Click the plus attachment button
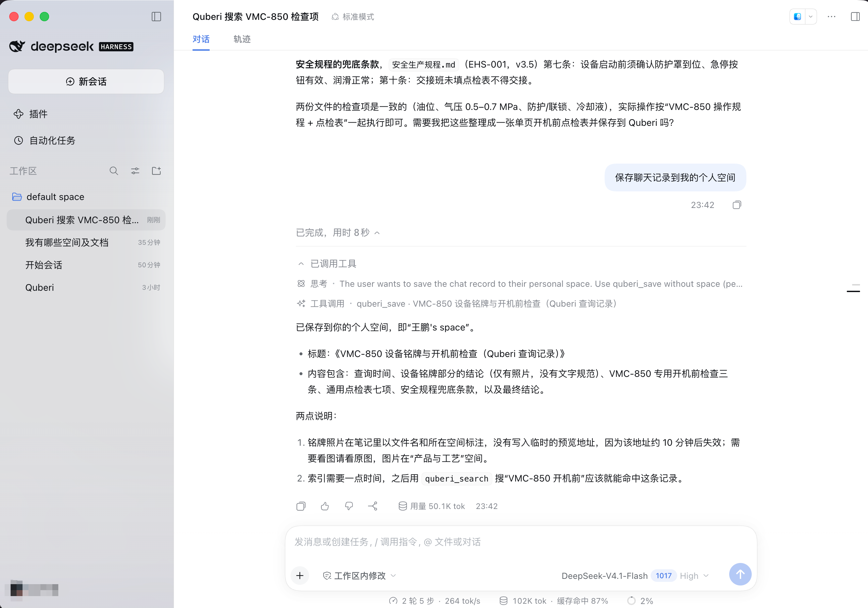The height and width of the screenshot is (608, 868). (x=300, y=576)
